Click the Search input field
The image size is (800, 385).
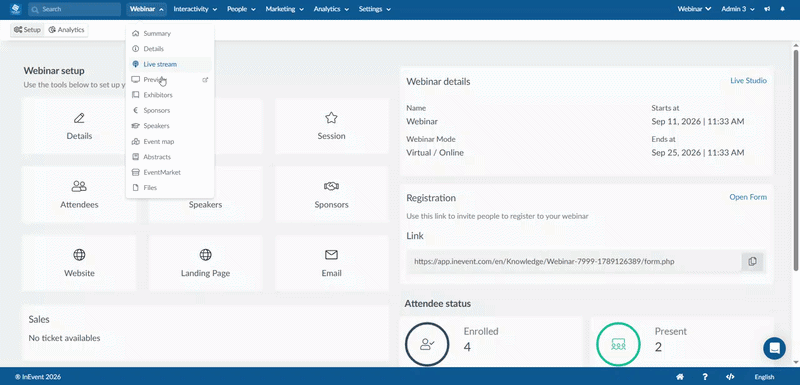[x=74, y=9]
